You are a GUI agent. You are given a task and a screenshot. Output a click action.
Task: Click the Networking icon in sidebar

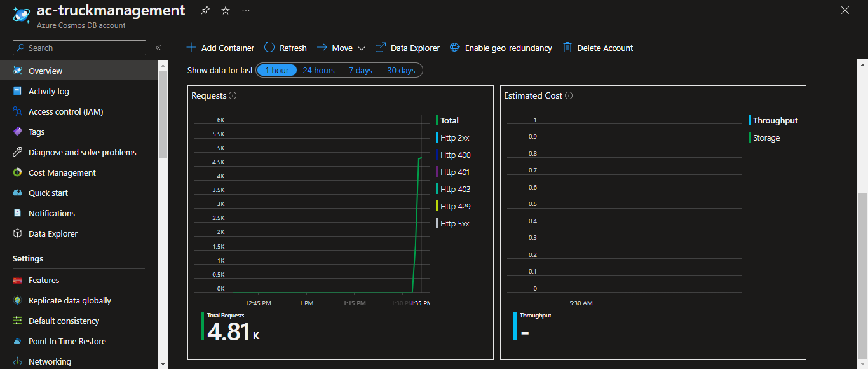pos(18,361)
